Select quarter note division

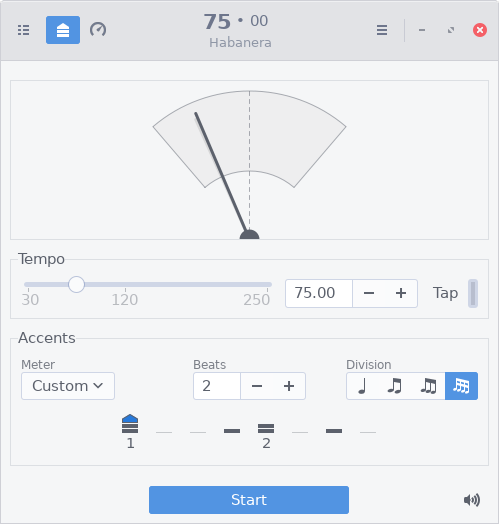(363, 386)
